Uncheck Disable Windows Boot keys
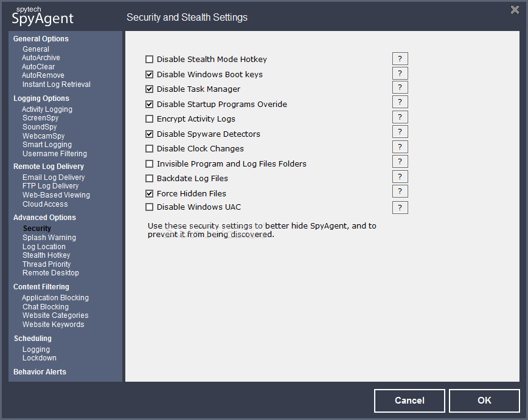 (149, 74)
